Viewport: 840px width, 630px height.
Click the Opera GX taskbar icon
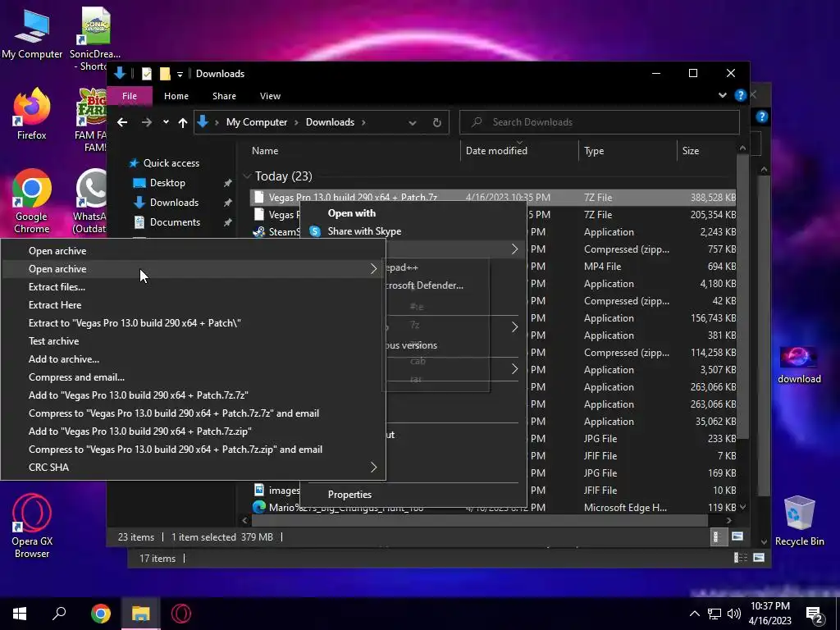tap(181, 614)
